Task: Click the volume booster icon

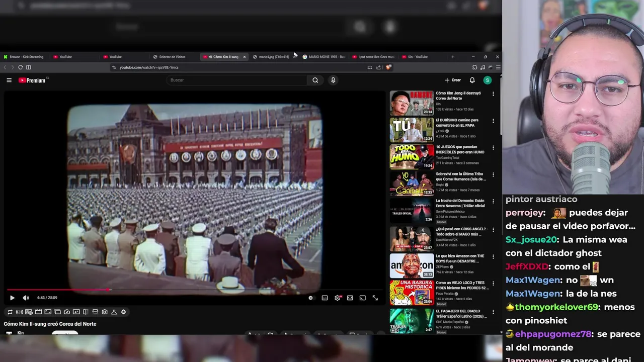Action: pos(19,312)
